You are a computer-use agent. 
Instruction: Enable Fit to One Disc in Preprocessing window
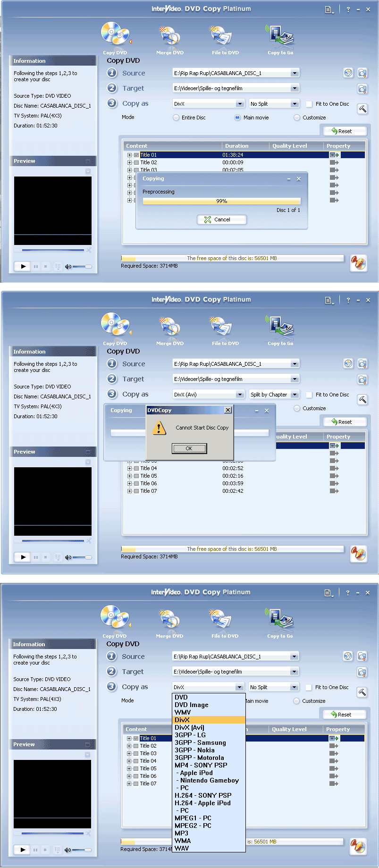click(x=309, y=104)
